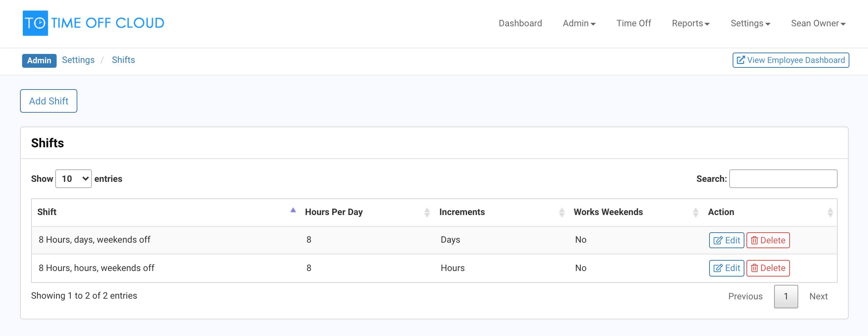Delete the '8 Hours, hours, weekends off' shift
Image resolution: width=868 pixels, height=336 pixels.
pos(768,268)
